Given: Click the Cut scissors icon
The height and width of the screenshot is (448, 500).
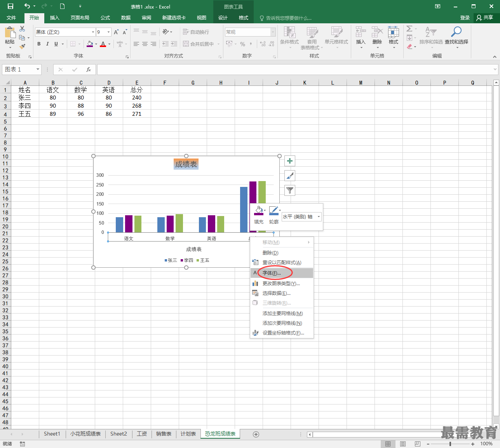Looking at the screenshot, I should coord(22,29).
